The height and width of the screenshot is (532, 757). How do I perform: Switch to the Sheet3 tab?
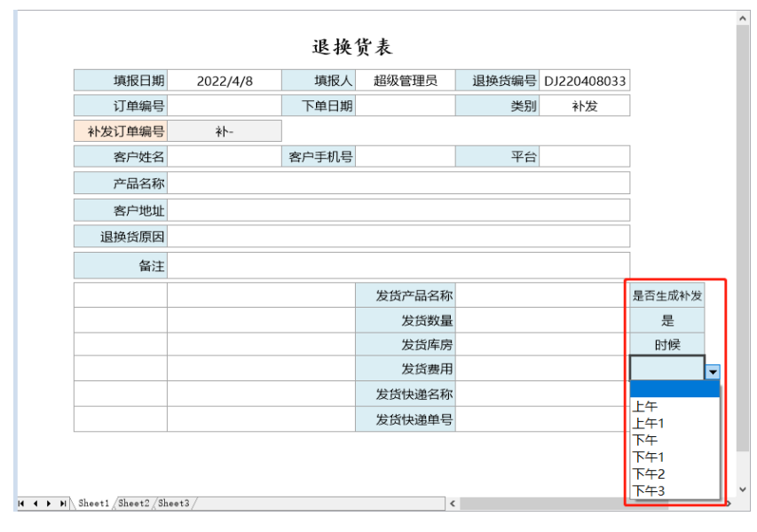coord(174,504)
